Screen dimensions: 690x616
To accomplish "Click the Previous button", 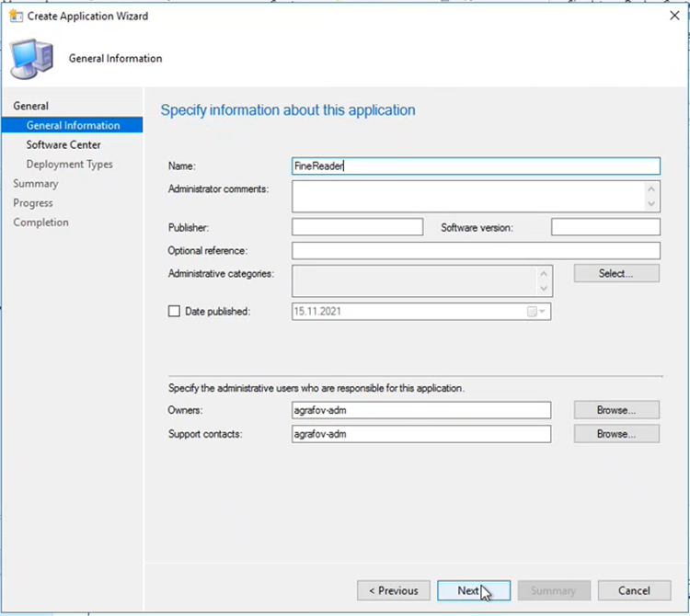I will tap(394, 590).
